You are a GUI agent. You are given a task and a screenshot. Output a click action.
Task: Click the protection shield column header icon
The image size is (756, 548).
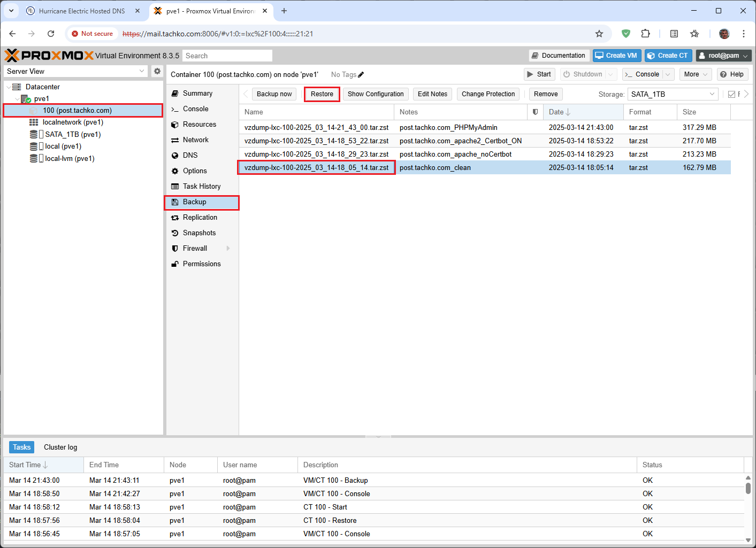point(535,112)
